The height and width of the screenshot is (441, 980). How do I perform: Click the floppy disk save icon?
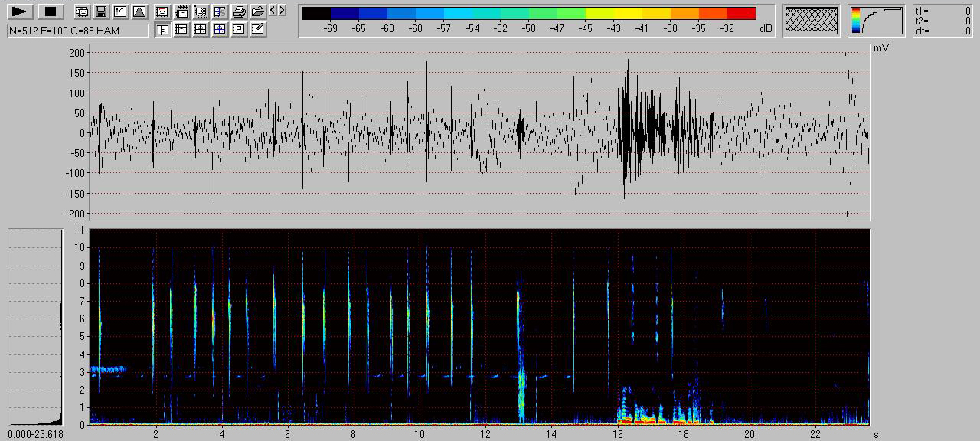[100, 11]
